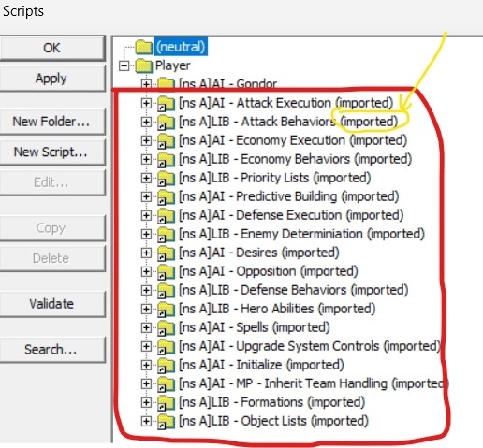This screenshot has width=483, height=448.
Task: Select '[ns A]LIB - Attack Behaviors (imported)' text
Action: 288,122
